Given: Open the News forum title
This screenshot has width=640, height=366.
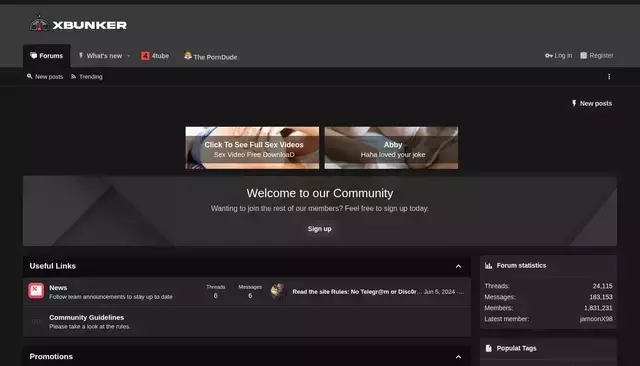Looking at the screenshot, I should 58,288.
